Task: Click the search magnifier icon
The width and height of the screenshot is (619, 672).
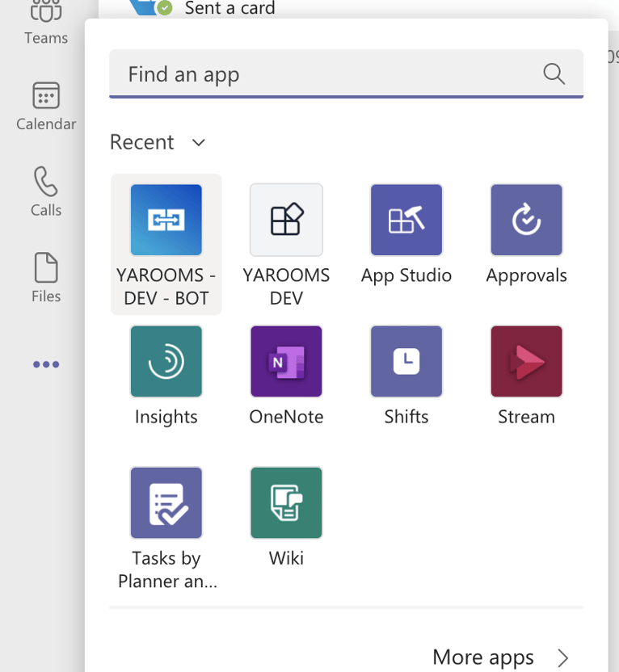Action: click(554, 73)
